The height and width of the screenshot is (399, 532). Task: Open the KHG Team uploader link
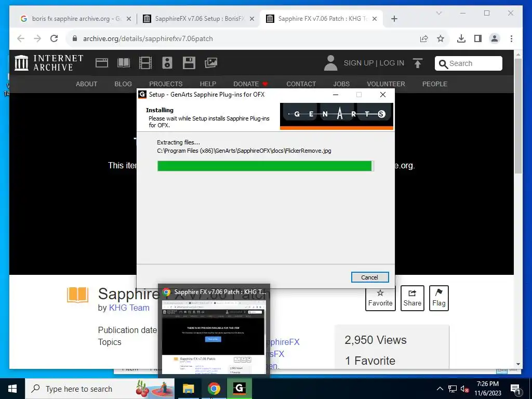click(x=129, y=308)
